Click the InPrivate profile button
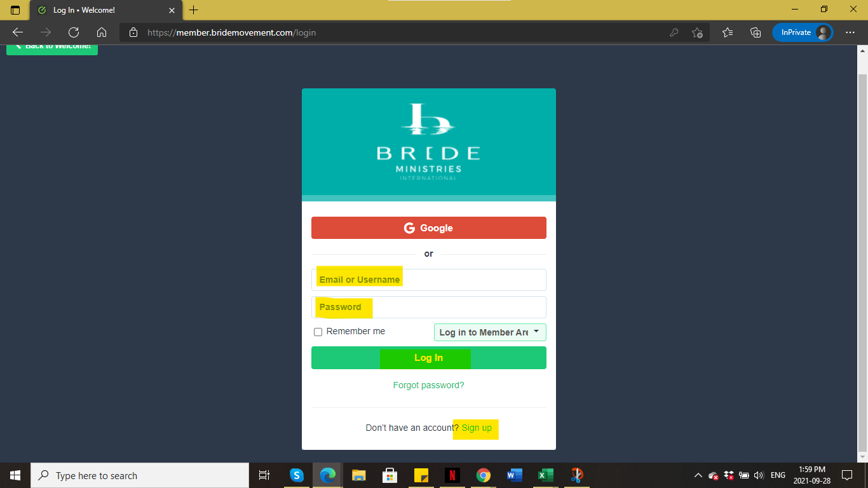This screenshot has width=868, height=488. pos(803,32)
